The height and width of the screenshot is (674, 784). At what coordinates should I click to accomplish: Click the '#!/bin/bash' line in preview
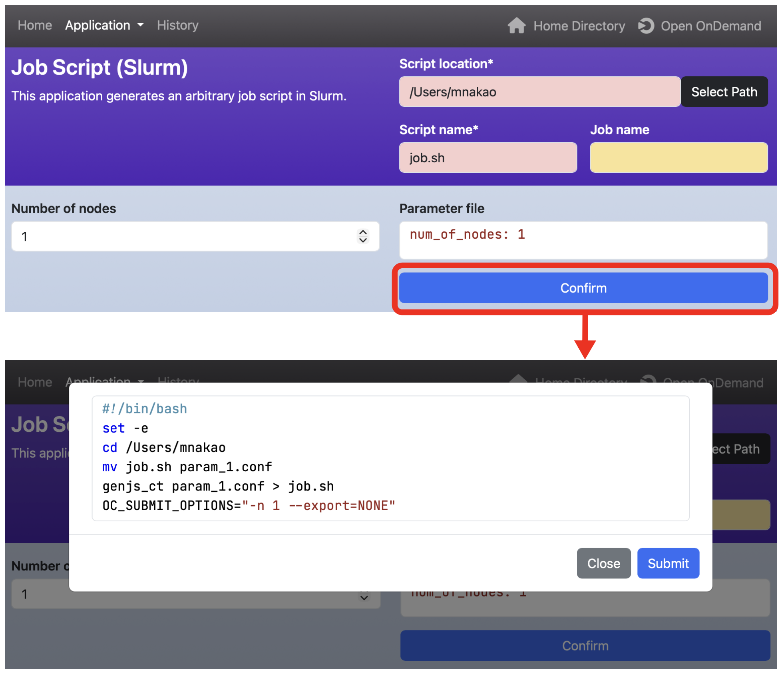click(145, 409)
